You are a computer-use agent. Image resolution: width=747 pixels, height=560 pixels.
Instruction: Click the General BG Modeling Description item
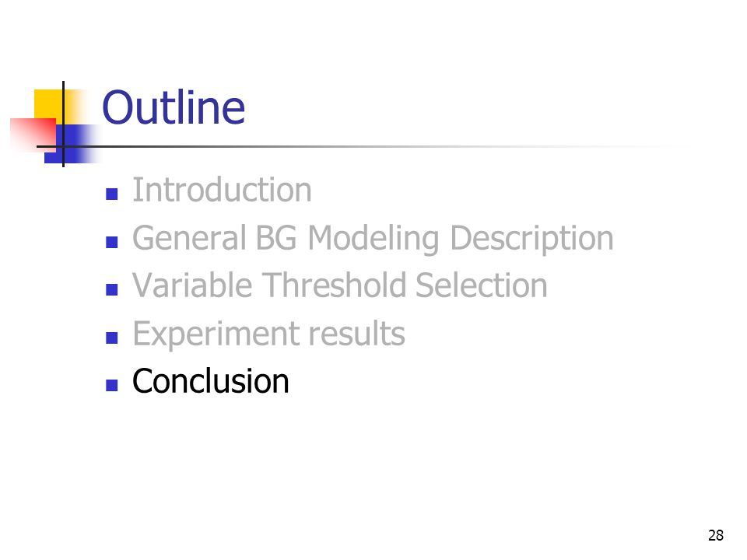373,238
